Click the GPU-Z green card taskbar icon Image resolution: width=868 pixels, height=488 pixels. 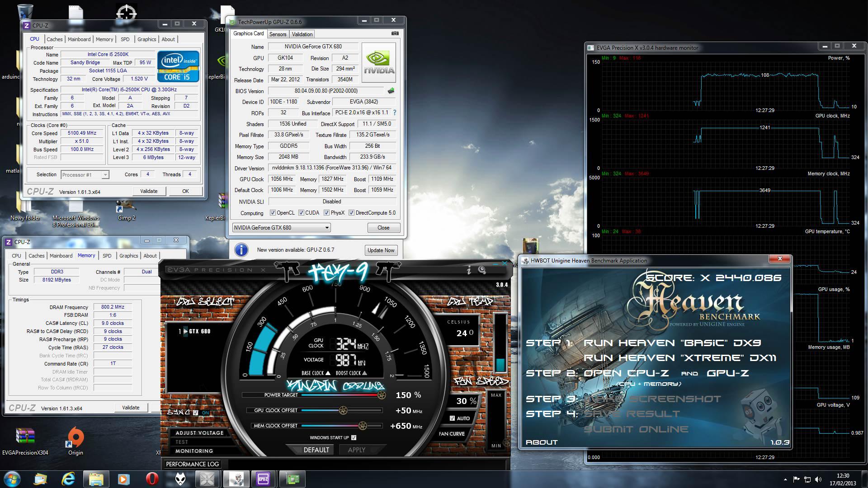coord(292,479)
